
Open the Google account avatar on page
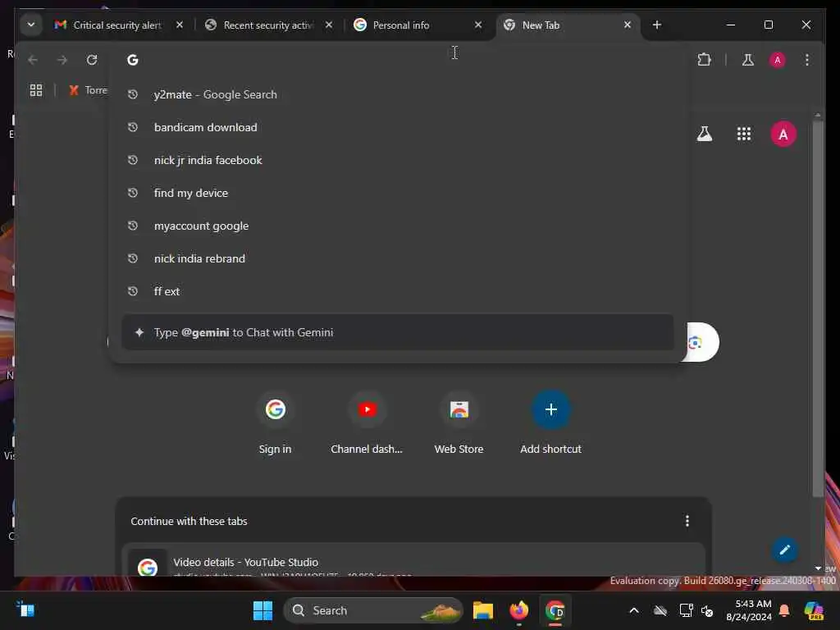pos(783,134)
